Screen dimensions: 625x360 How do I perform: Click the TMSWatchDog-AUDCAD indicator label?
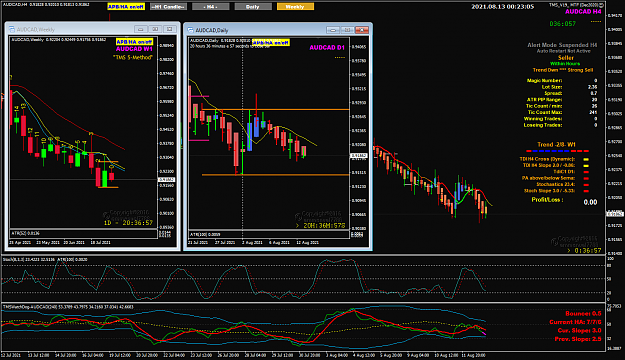pos(68,307)
